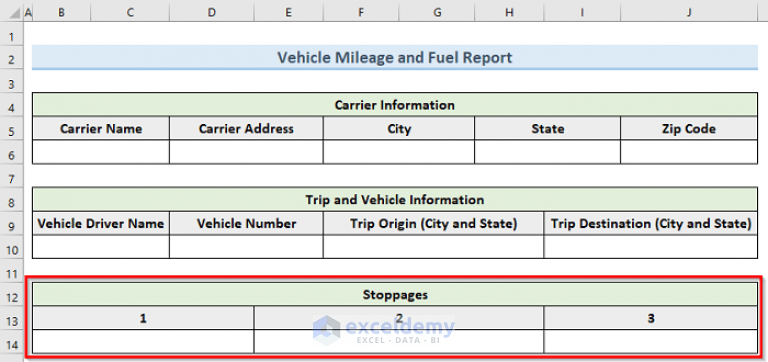Click the empty cell under Trip Origin

(x=433, y=247)
